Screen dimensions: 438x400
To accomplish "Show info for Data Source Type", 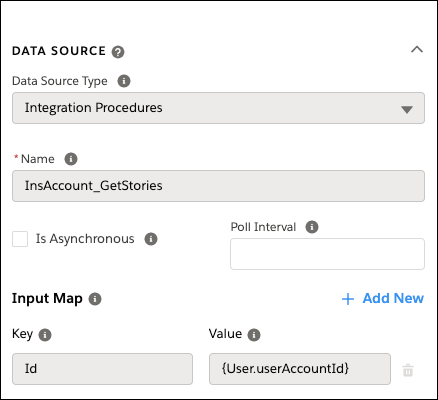I will 124,81.
